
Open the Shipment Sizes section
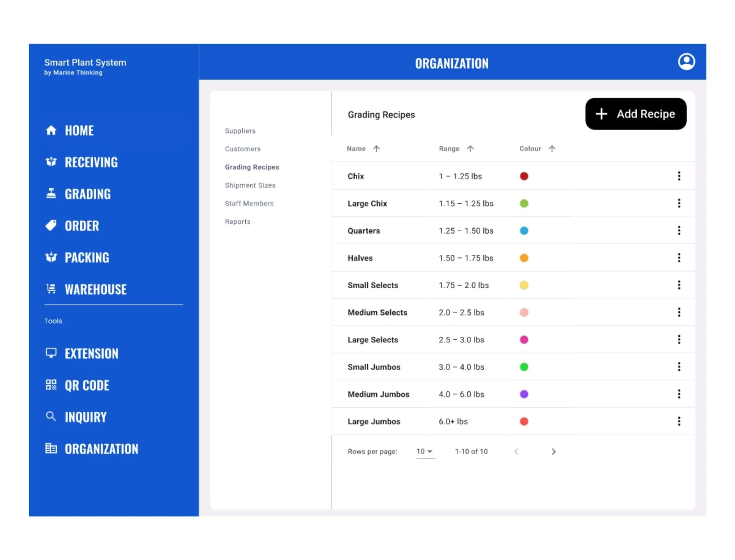(250, 185)
